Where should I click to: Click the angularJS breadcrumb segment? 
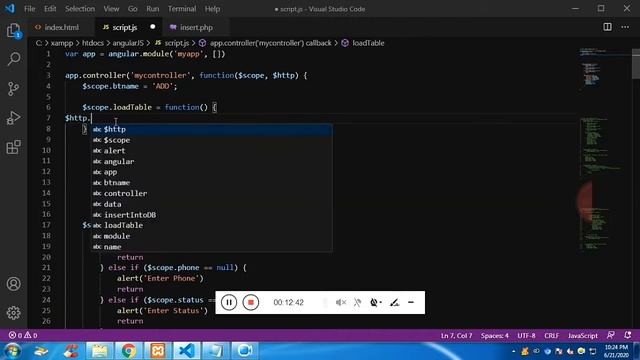(x=128, y=43)
